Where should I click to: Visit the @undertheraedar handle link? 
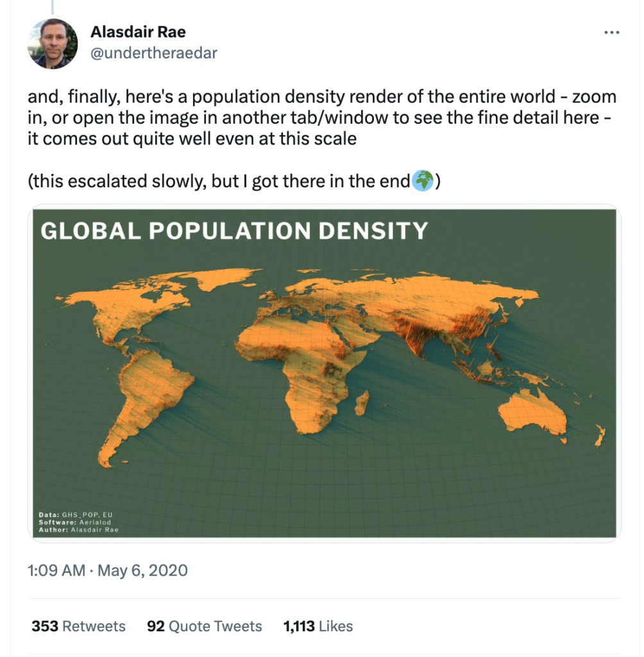point(154,53)
